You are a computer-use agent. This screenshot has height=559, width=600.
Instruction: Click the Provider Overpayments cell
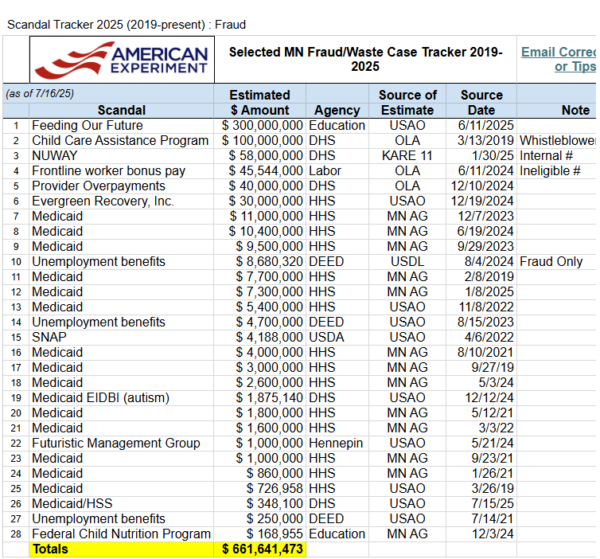tap(121, 186)
